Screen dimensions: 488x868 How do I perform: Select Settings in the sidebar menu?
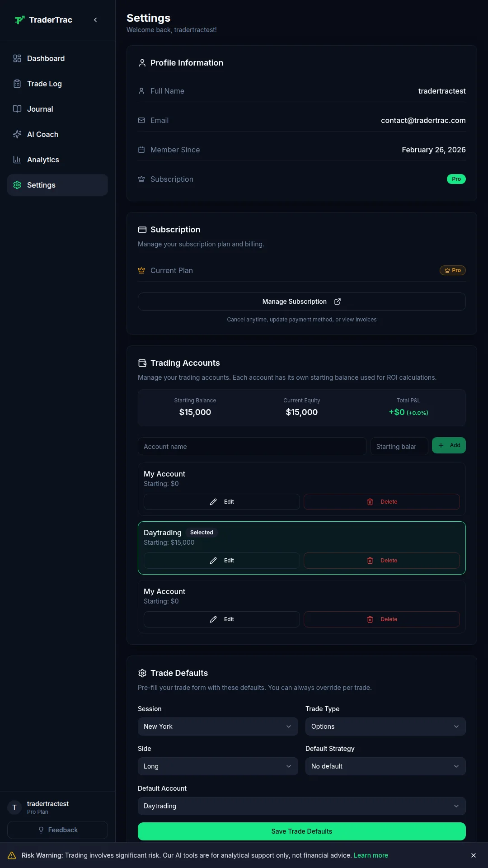(x=57, y=185)
